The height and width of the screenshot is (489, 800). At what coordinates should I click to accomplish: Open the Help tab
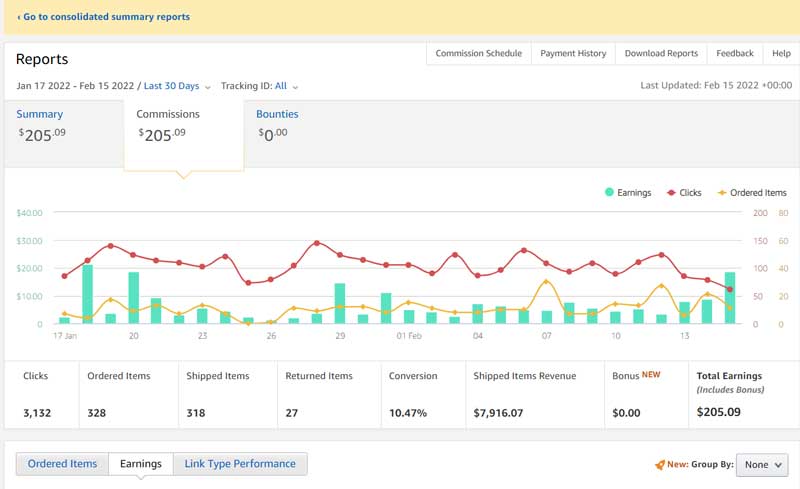pyautogui.click(x=781, y=53)
